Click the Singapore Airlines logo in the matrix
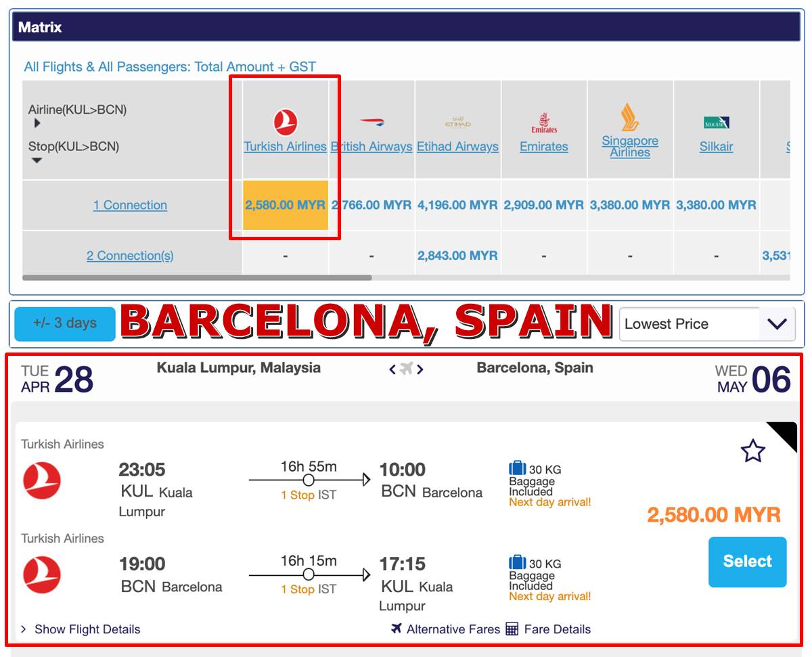The height and width of the screenshot is (657, 812). [630, 117]
